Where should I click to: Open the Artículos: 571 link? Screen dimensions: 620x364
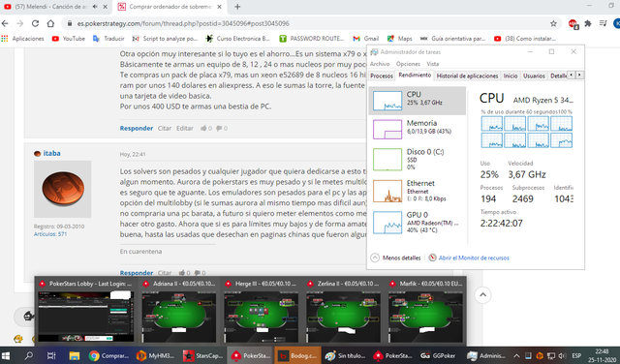pos(50,234)
